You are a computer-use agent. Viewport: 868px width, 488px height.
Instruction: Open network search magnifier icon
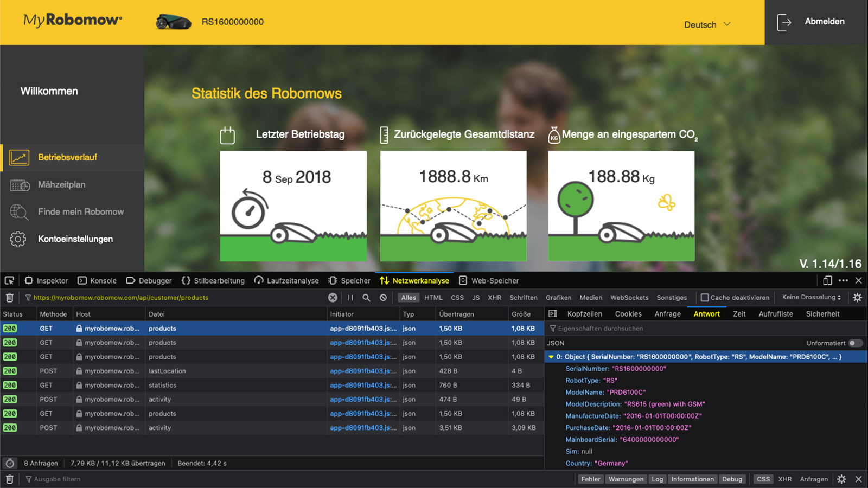coord(367,298)
